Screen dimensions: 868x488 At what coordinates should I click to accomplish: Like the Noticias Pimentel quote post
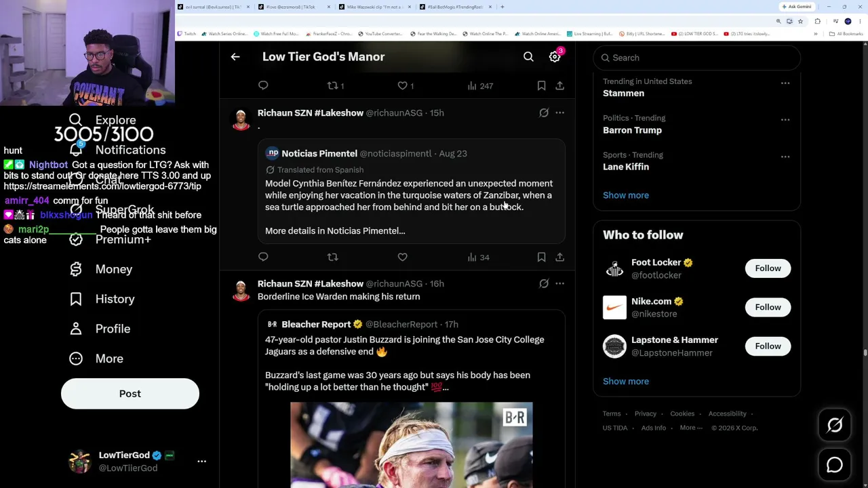(x=402, y=257)
